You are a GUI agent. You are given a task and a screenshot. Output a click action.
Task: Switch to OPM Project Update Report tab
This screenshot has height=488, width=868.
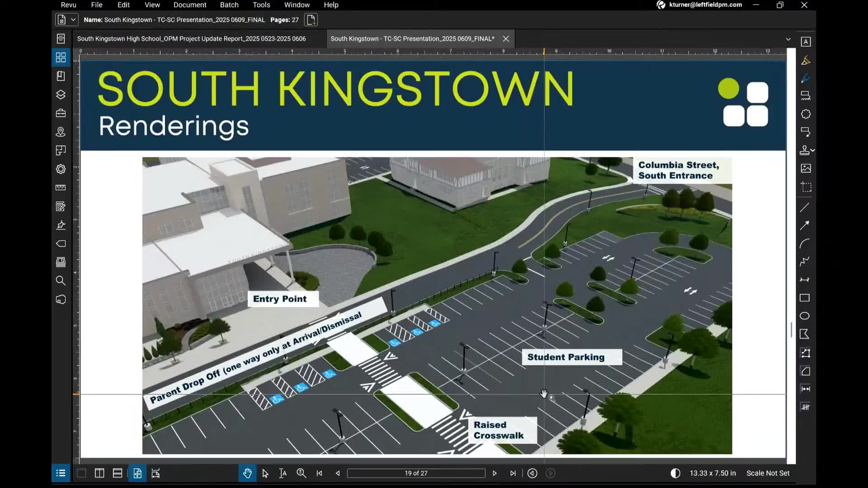click(191, 39)
